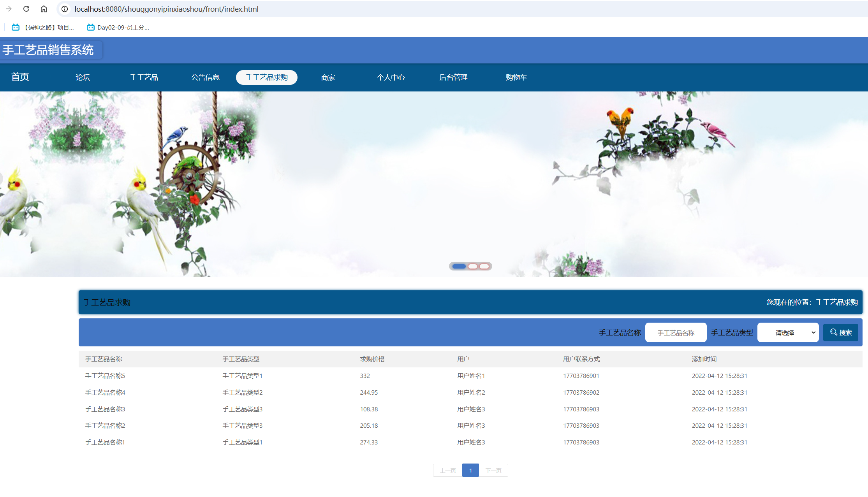Click the 手工艺品名称5 table row
Image resolution: width=868 pixels, height=497 pixels.
tap(105, 376)
